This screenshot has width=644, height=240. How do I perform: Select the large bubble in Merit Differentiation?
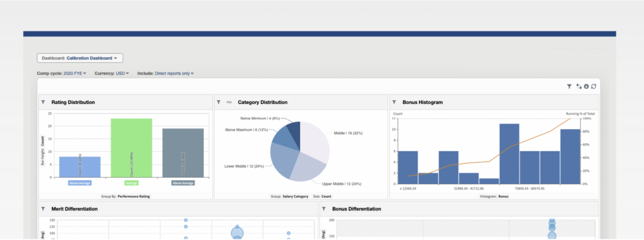point(237,234)
